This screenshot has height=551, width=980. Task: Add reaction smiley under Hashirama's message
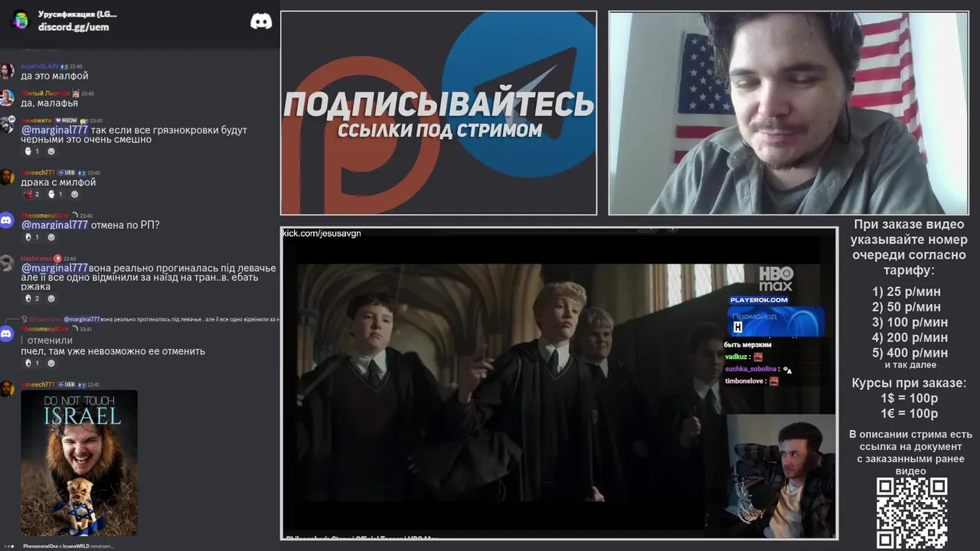coord(51,298)
